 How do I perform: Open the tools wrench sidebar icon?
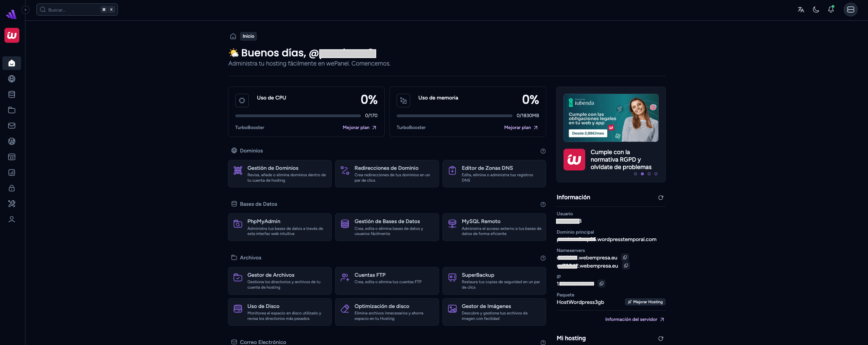[x=12, y=204]
